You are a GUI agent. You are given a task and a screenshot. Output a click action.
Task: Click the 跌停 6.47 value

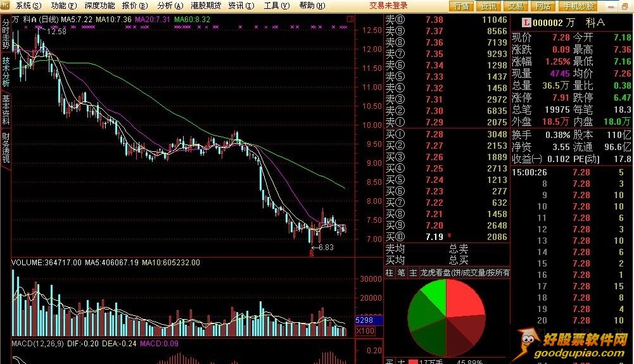point(622,97)
